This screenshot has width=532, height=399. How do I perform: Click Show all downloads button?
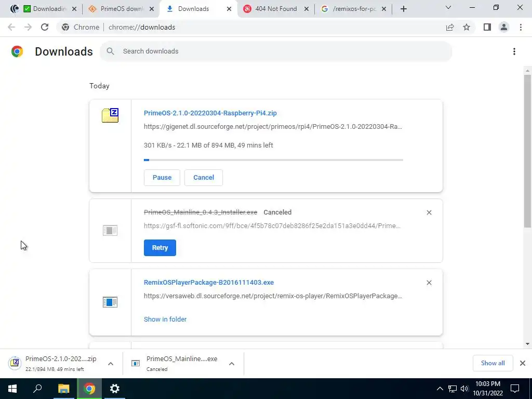[493, 363]
